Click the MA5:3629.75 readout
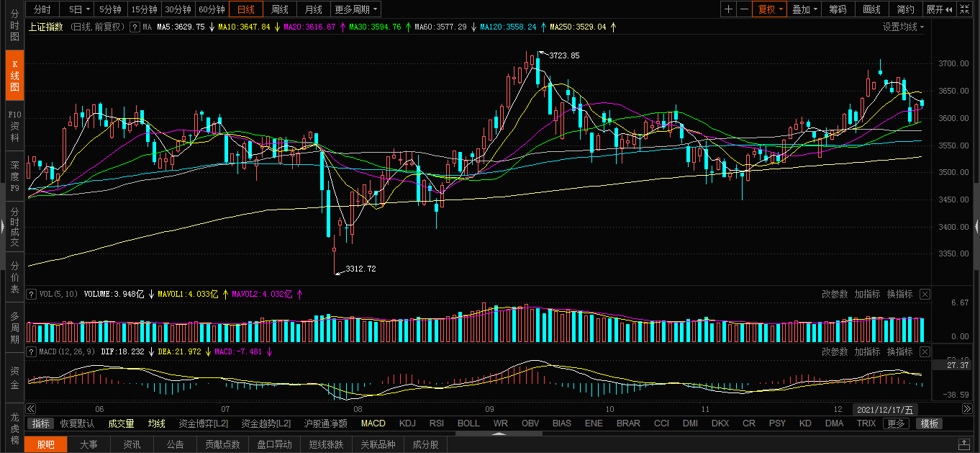Viewport: 980px width, 453px height. pyautogui.click(x=181, y=27)
